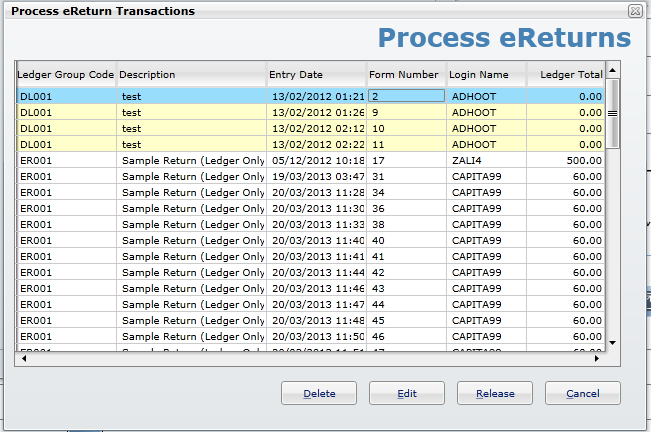Image resolution: width=651 pixels, height=432 pixels.
Task: Click the 500.00 ledger total cell
Action: [565, 161]
